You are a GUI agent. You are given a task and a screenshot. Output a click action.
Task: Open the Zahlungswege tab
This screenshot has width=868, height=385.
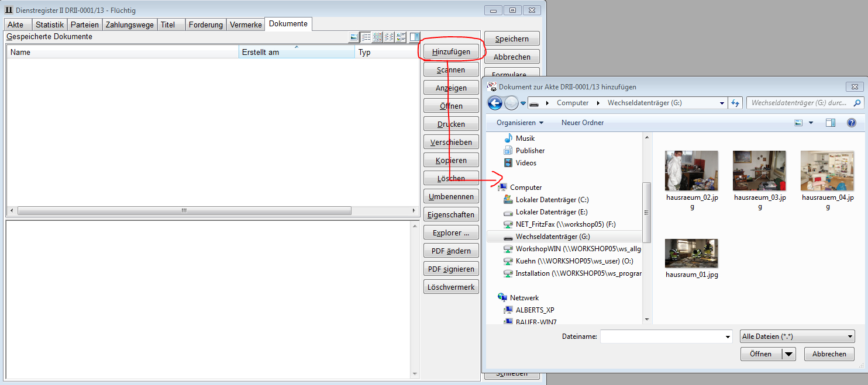click(x=130, y=25)
